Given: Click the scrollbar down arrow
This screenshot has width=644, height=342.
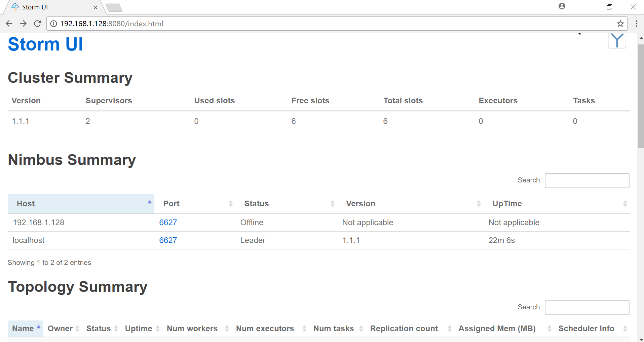Looking at the screenshot, I should click(x=641, y=339).
